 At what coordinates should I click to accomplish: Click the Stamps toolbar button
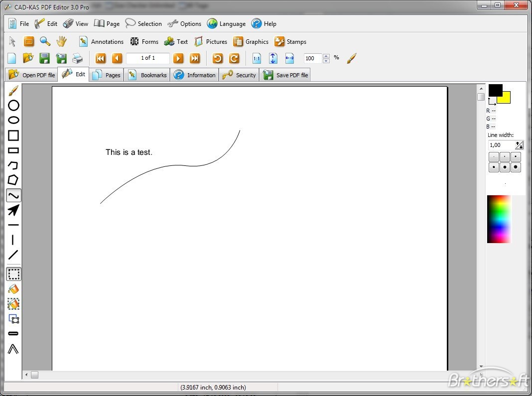coord(290,42)
